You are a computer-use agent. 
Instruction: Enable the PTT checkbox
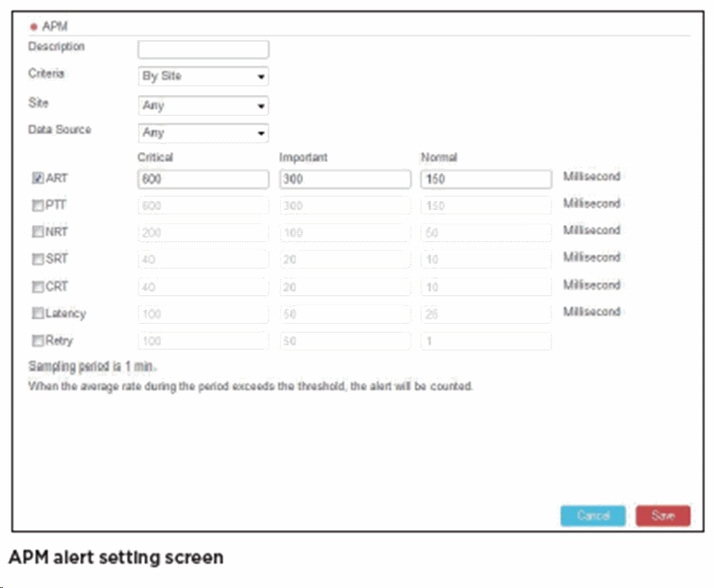(x=37, y=205)
